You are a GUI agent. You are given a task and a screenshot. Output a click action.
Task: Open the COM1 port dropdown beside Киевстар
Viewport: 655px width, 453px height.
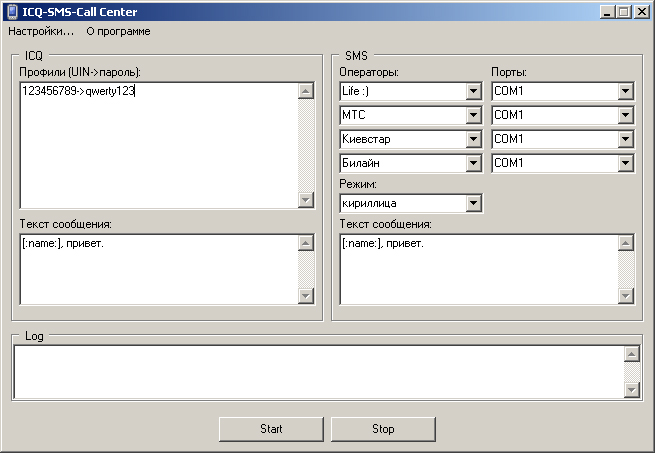(625, 139)
